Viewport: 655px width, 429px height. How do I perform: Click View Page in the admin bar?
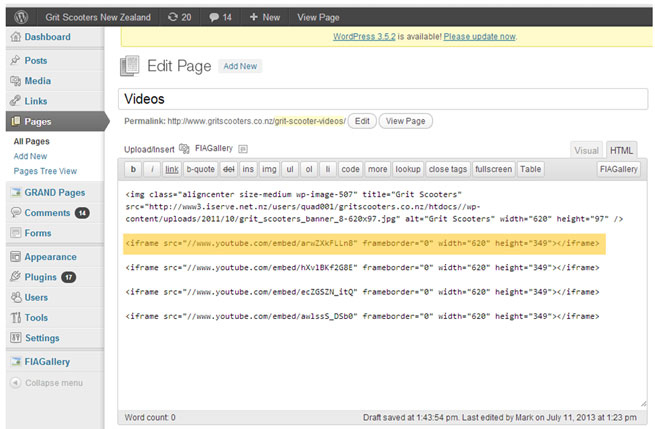pyautogui.click(x=318, y=17)
